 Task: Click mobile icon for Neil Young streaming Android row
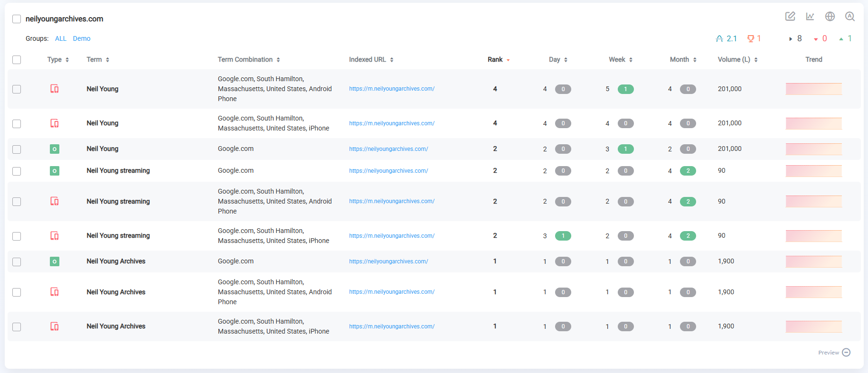click(55, 201)
